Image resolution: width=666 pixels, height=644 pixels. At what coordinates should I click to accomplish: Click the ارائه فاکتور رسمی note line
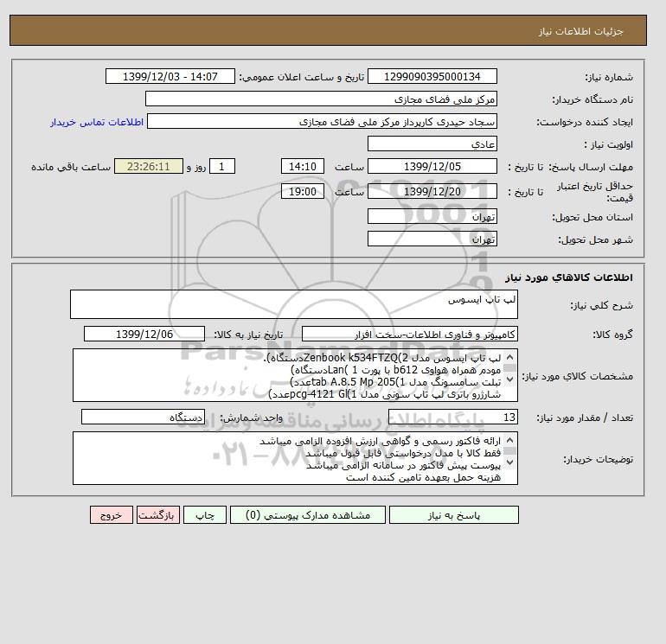click(x=381, y=441)
